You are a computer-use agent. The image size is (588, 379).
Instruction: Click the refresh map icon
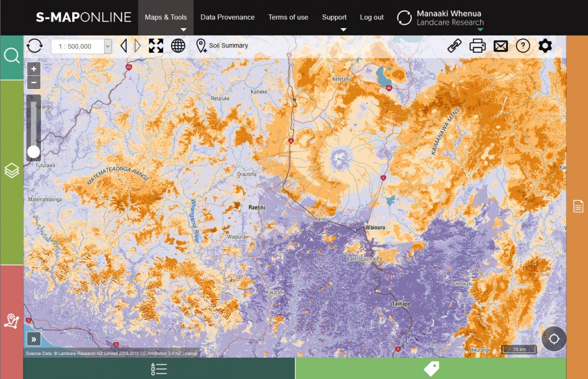click(x=34, y=45)
